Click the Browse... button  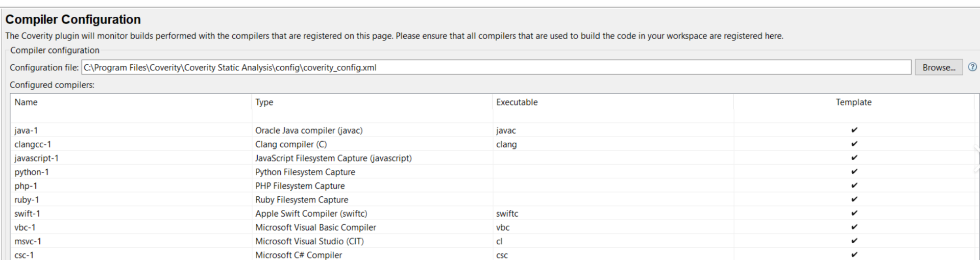tap(939, 67)
